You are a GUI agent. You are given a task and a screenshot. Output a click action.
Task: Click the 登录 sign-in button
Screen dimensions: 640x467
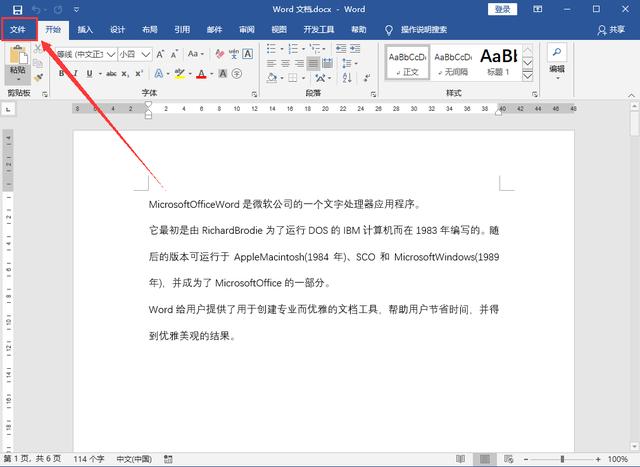502,9
